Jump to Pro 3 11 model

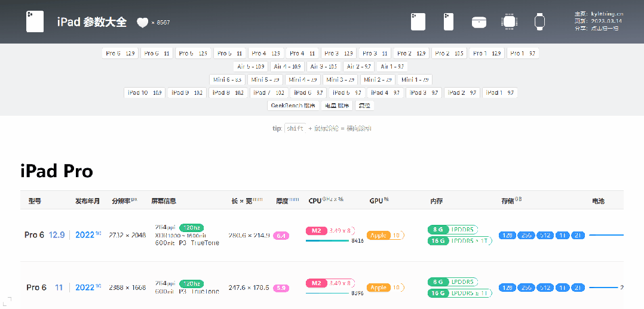click(375, 53)
